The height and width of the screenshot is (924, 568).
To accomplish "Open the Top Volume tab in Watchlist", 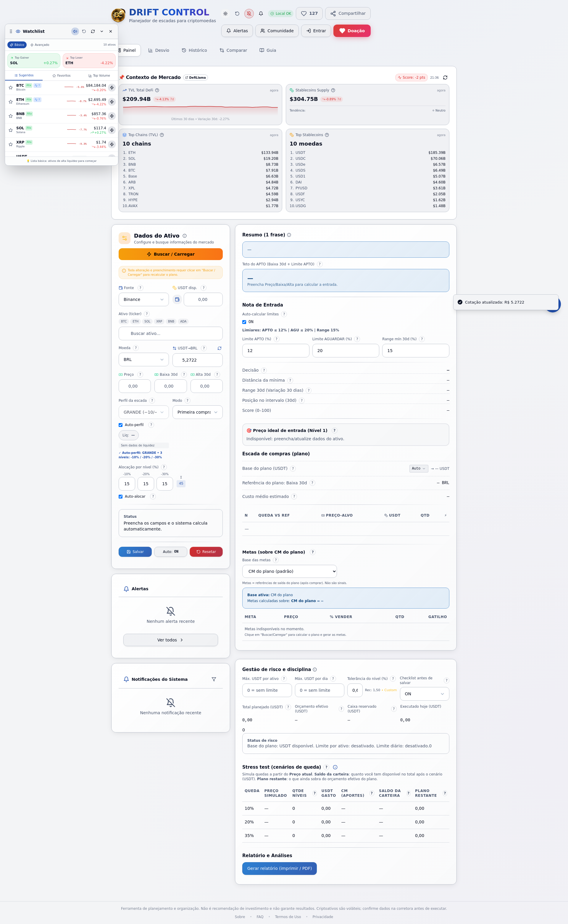I will tap(99, 76).
